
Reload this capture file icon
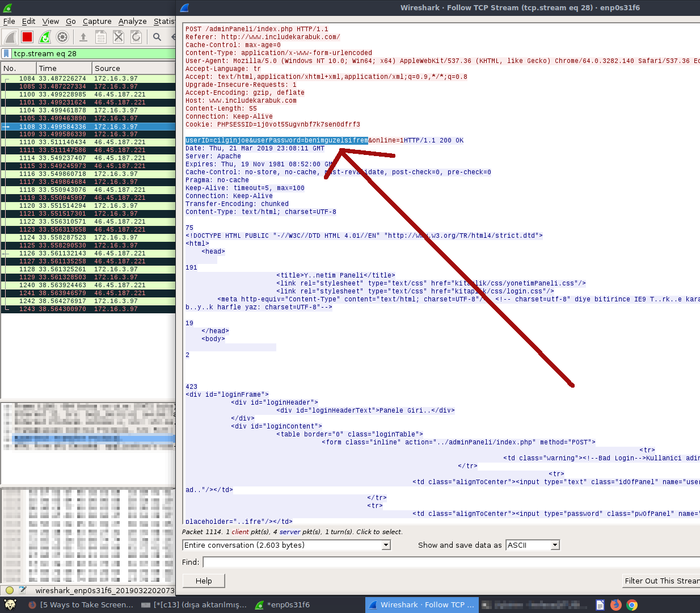[x=136, y=37]
